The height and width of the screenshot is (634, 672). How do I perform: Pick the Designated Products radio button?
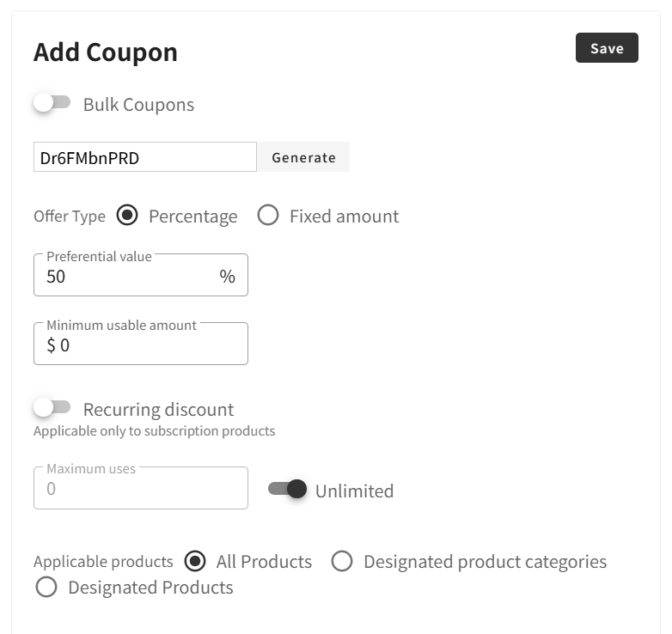click(46, 588)
